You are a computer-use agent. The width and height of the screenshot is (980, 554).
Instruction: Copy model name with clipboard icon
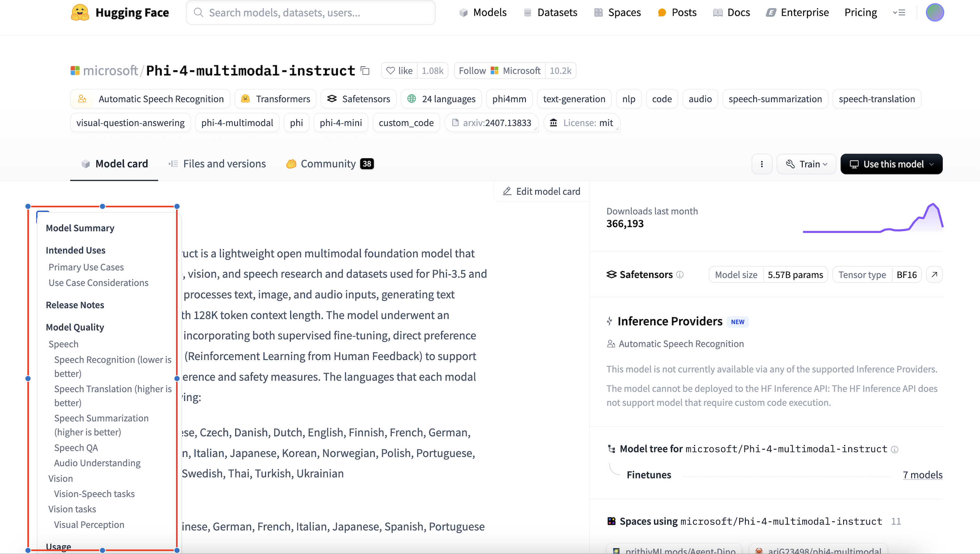[365, 71]
